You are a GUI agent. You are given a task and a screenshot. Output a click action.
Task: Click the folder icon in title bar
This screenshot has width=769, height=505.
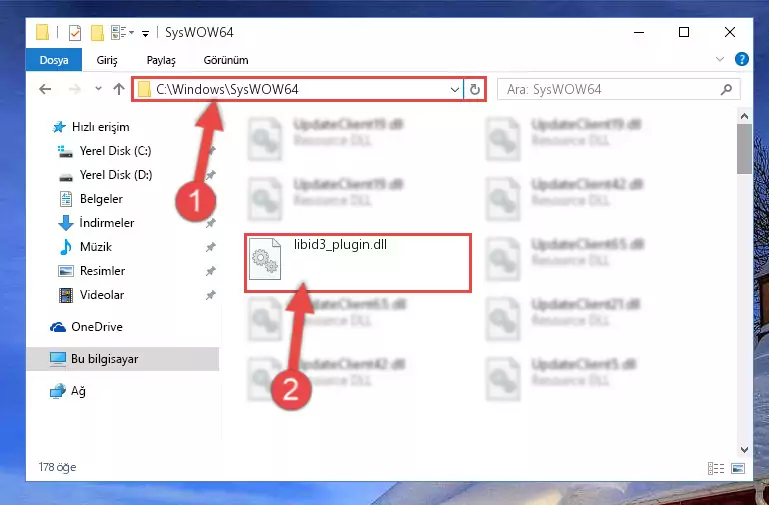coord(43,33)
